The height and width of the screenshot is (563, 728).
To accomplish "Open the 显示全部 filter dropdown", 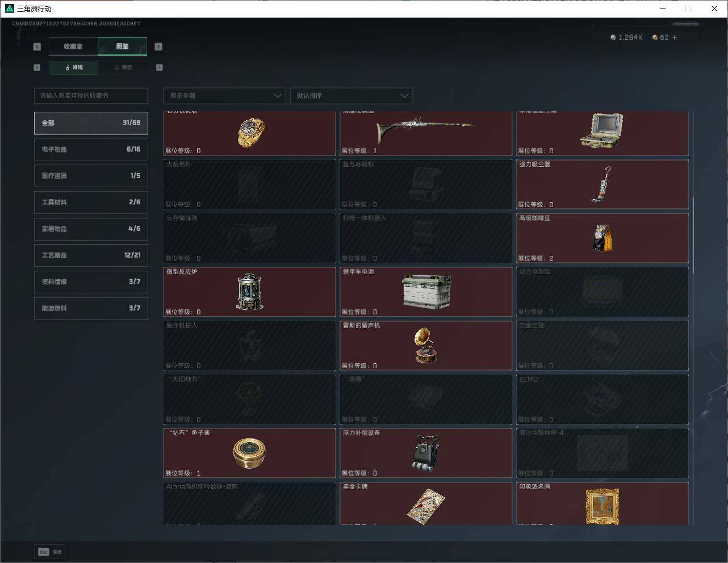I will click(224, 95).
